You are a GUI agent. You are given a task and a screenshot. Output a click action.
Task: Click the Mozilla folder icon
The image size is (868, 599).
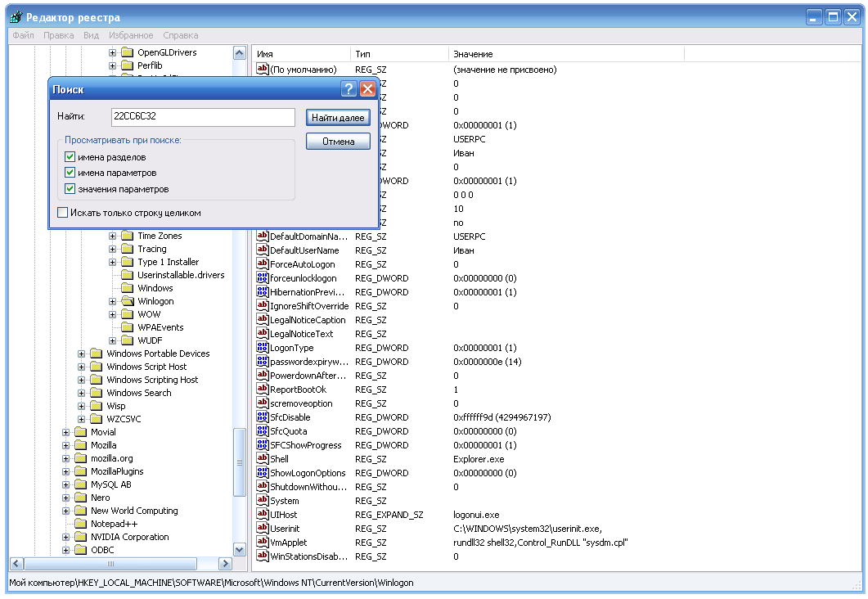[80, 445]
